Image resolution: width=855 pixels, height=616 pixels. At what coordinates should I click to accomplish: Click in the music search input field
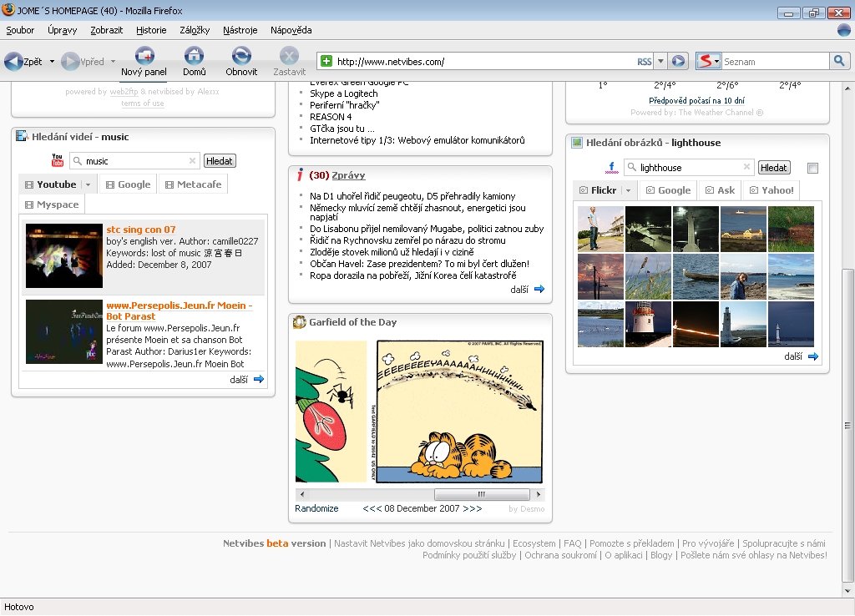(136, 161)
